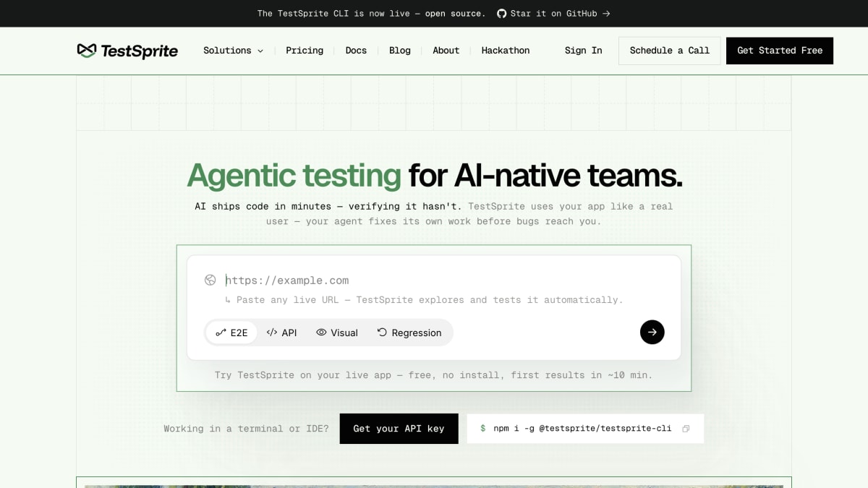Select the E2E test mode
Screen dimensions: 868x488
click(231, 333)
